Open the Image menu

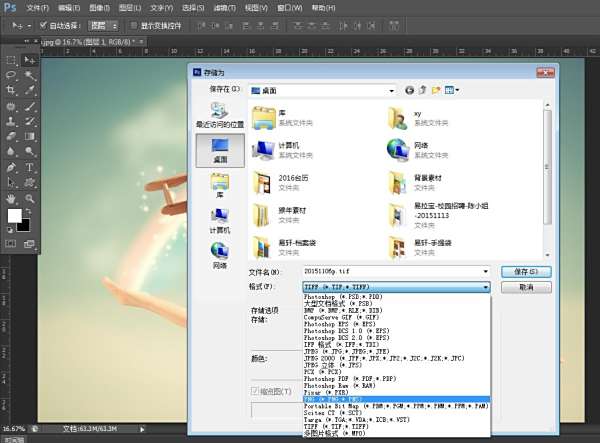click(x=99, y=8)
